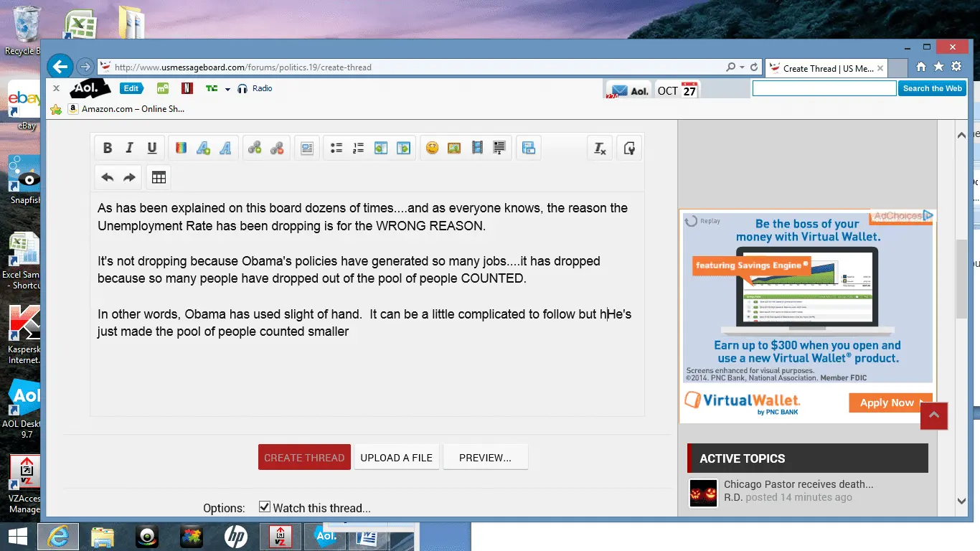Image resolution: width=980 pixels, height=551 pixels.
Task: Click inside the message body text area
Action: coord(367,303)
